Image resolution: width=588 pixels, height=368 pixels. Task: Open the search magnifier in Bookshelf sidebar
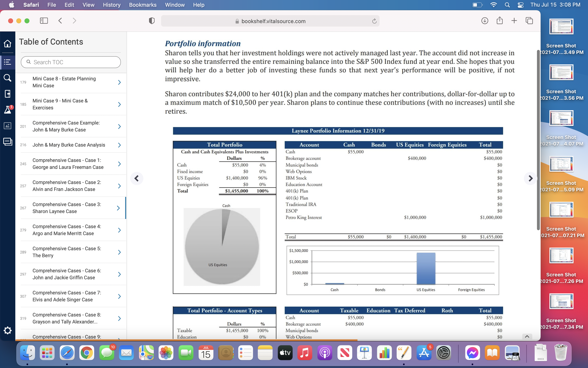8,78
